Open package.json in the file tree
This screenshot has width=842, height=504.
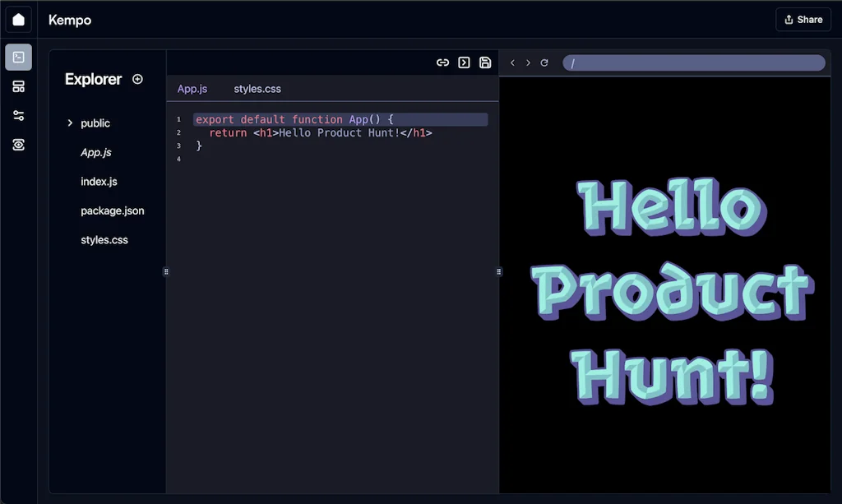[112, 211]
